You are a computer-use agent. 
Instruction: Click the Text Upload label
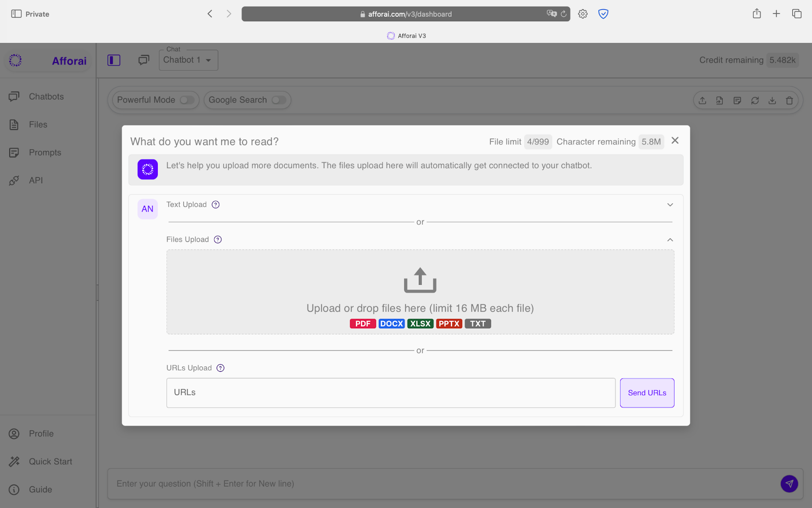[186, 205]
